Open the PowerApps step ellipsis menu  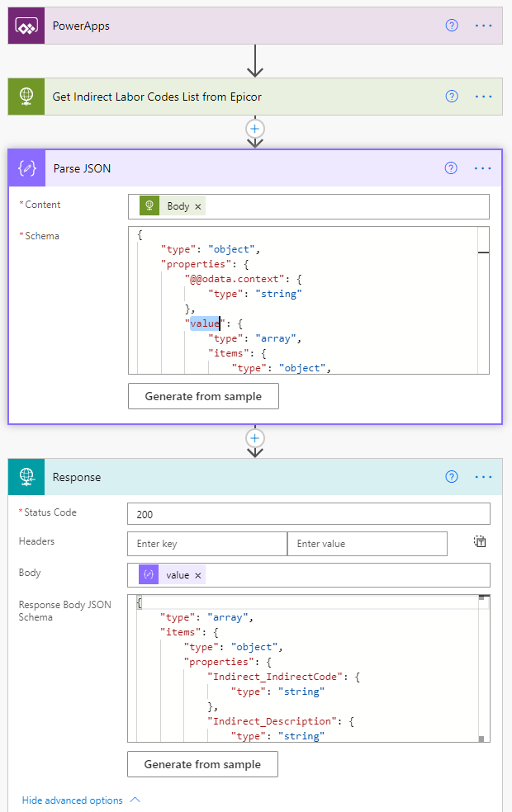(483, 26)
